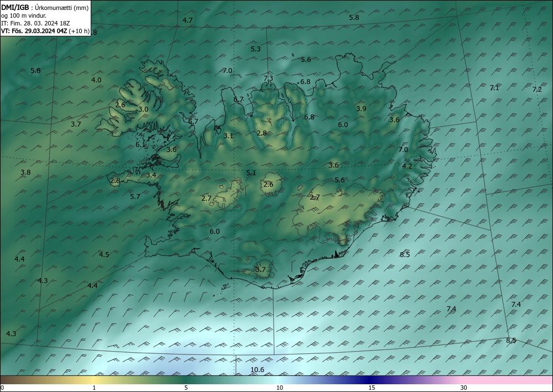Click the color scale label '0'

coord(2,388)
